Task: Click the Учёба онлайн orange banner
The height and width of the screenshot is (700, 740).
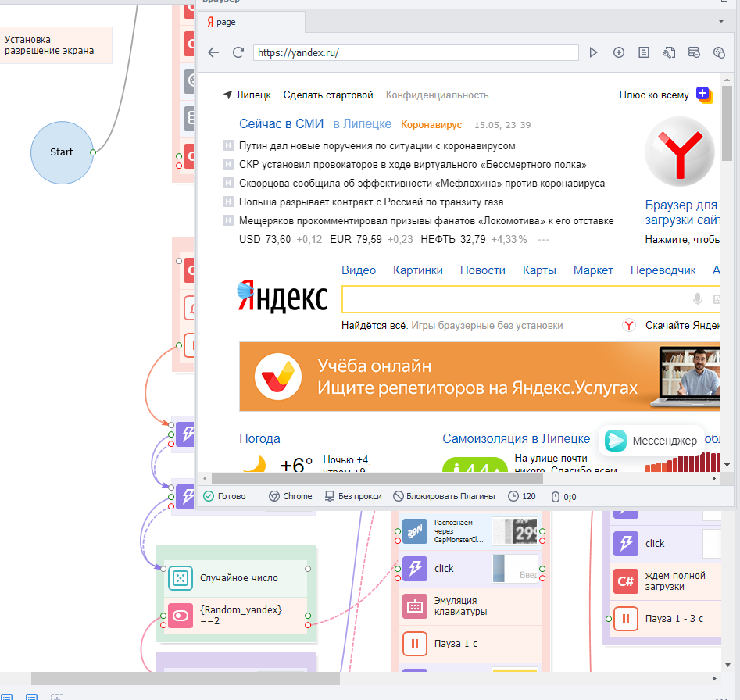Action: click(x=480, y=377)
